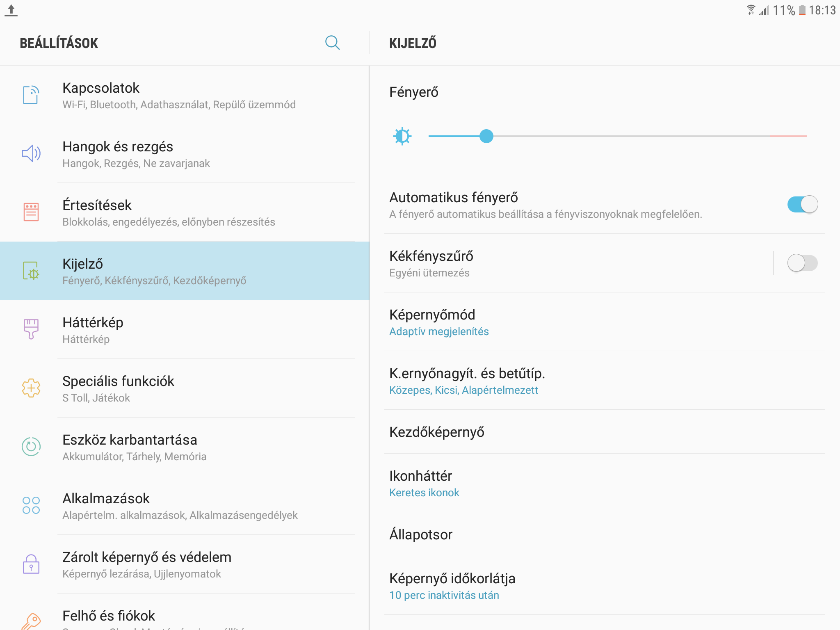
Task: Open Képernyőmód Adaptív megjelenítés option
Action: (605, 322)
